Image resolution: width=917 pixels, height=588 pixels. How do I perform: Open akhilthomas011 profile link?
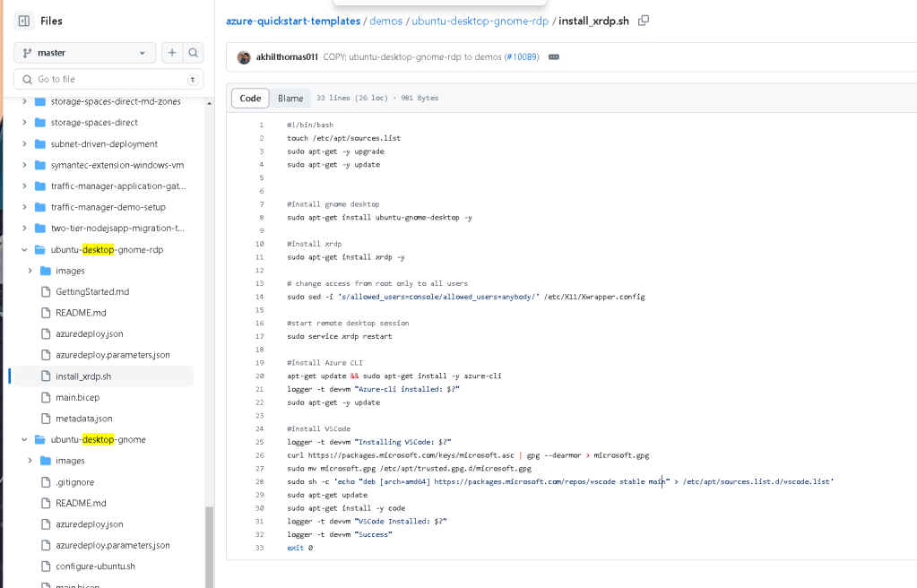[x=287, y=56]
